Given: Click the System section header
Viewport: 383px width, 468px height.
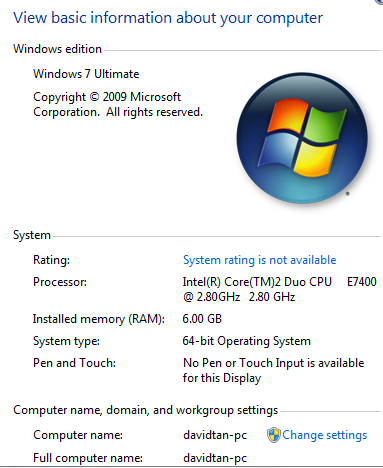Looking at the screenshot, I should (x=32, y=235).
